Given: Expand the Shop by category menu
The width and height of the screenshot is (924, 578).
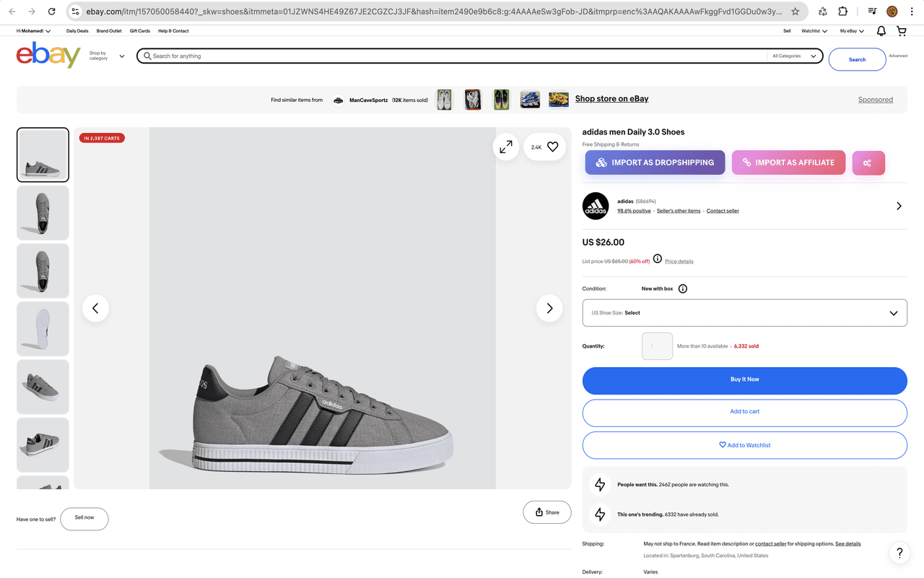Looking at the screenshot, I should click(x=104, y=55).
